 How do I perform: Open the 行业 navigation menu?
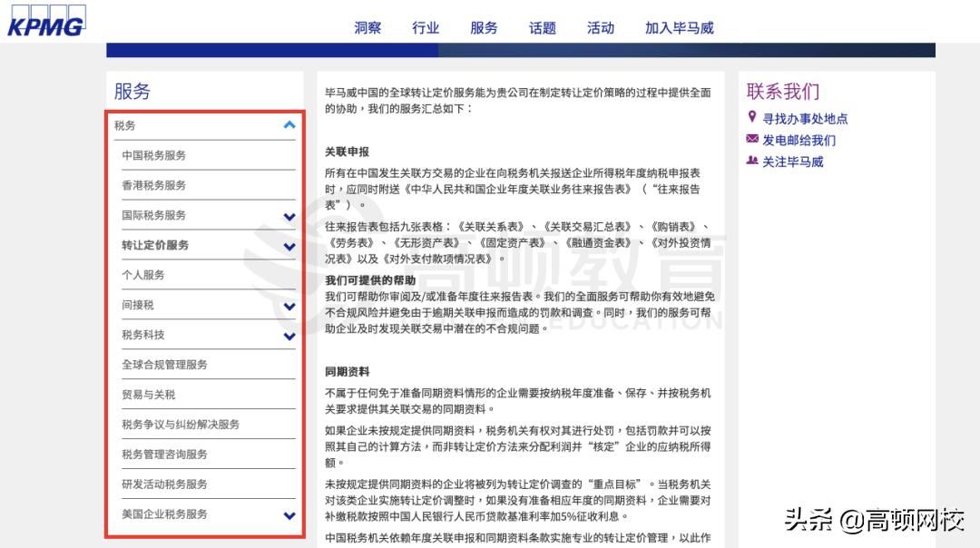pos(425,27)
